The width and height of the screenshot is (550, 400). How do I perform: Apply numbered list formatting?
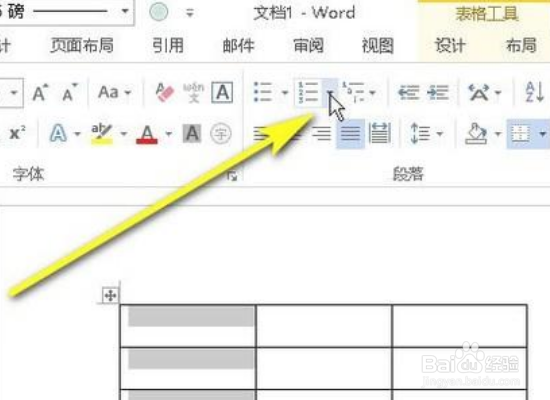pos(308,93)
